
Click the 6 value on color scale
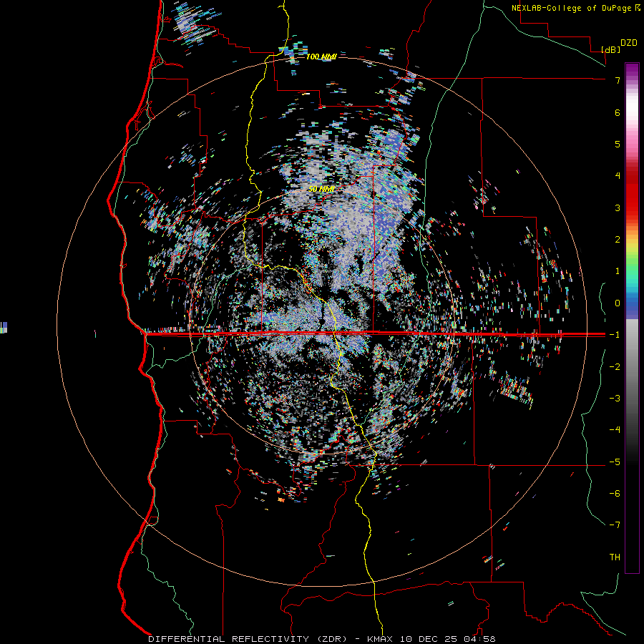pyautogui.click(x=618, y=112)
